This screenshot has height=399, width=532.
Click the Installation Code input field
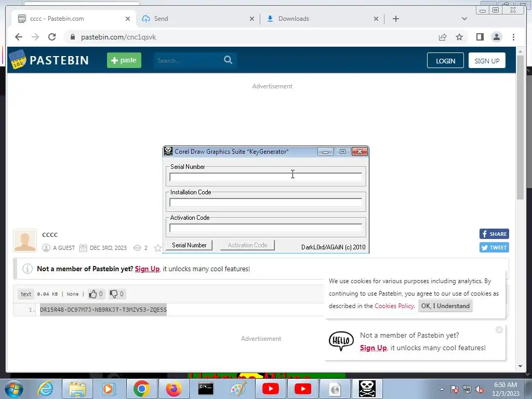[x=265, y=202]
